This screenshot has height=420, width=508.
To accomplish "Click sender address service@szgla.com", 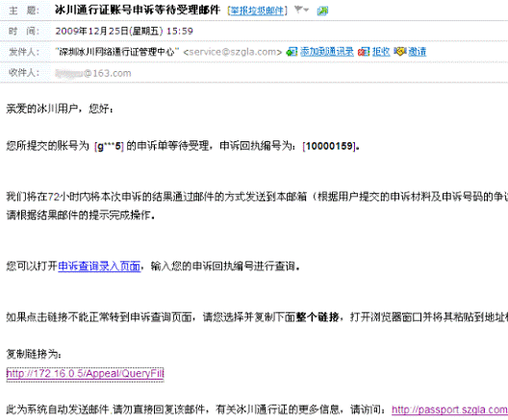I will point(232,52).
